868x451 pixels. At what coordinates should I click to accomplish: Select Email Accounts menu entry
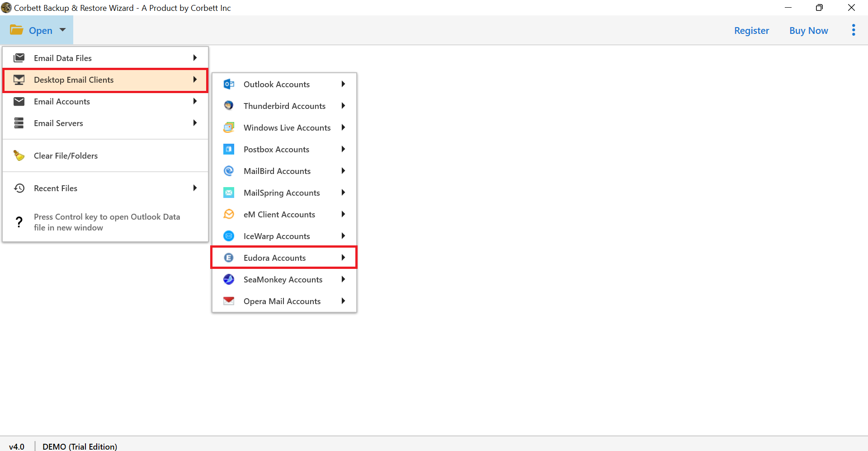(105, 101)
